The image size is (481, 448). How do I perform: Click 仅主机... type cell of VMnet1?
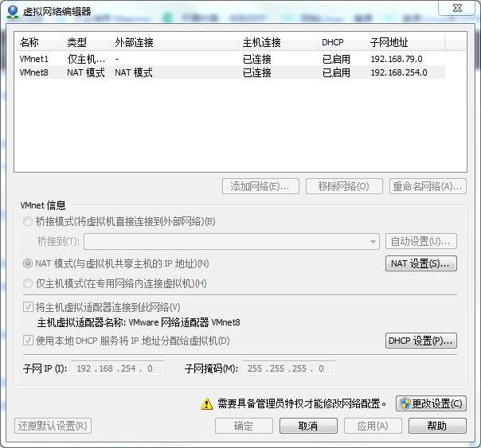pos(86,59)
